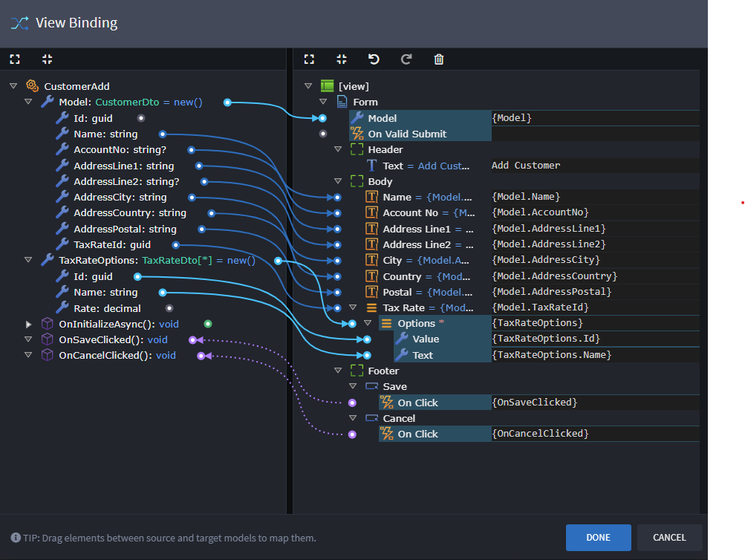Collapse the Model: CustomerDto node

pyautogui.click(x=28, y=102)
